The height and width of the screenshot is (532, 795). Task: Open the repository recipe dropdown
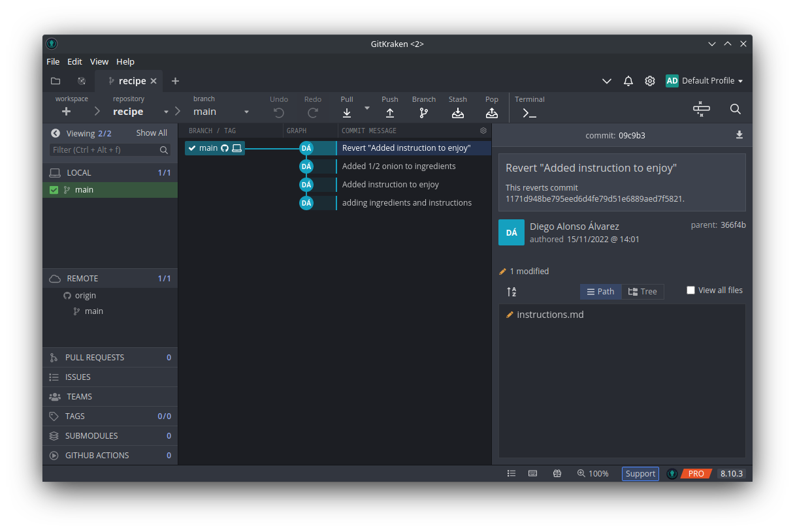coord(166,112)
